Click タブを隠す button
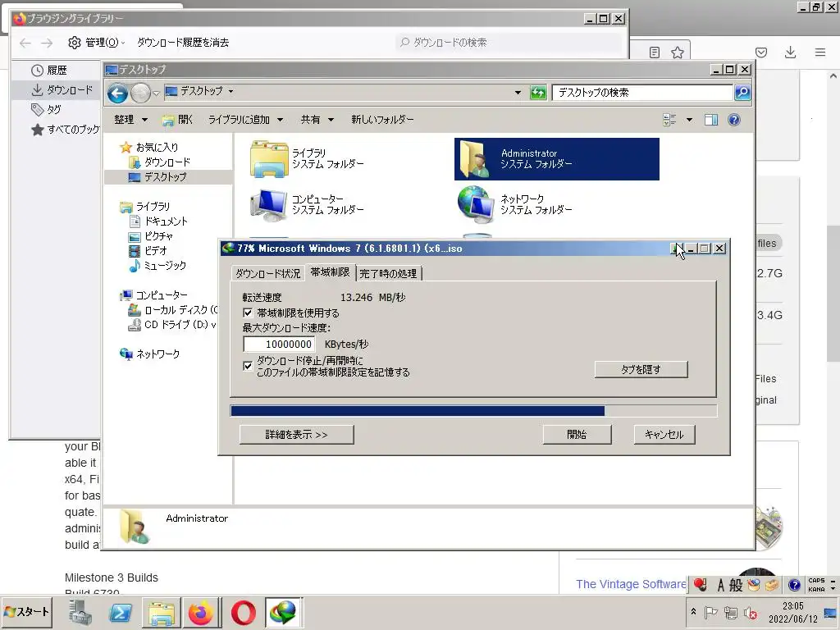The image size is (840, 630). pos(641,369)
